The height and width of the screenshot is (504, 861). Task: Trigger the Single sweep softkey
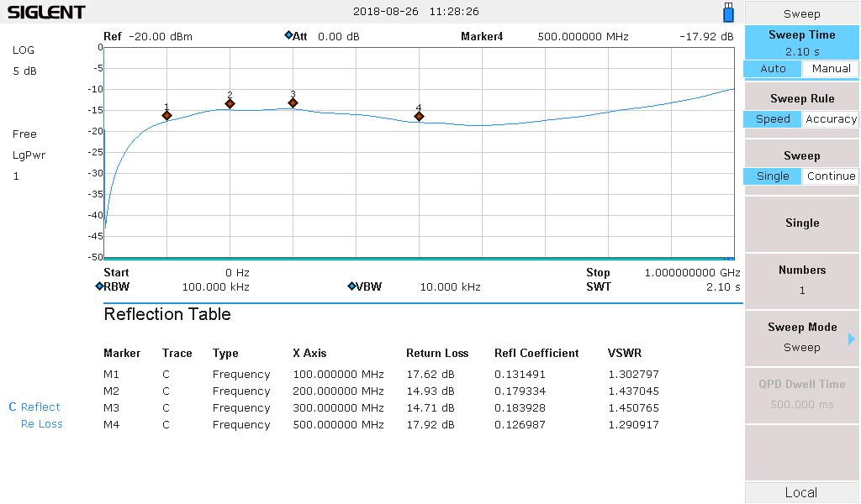801,223
